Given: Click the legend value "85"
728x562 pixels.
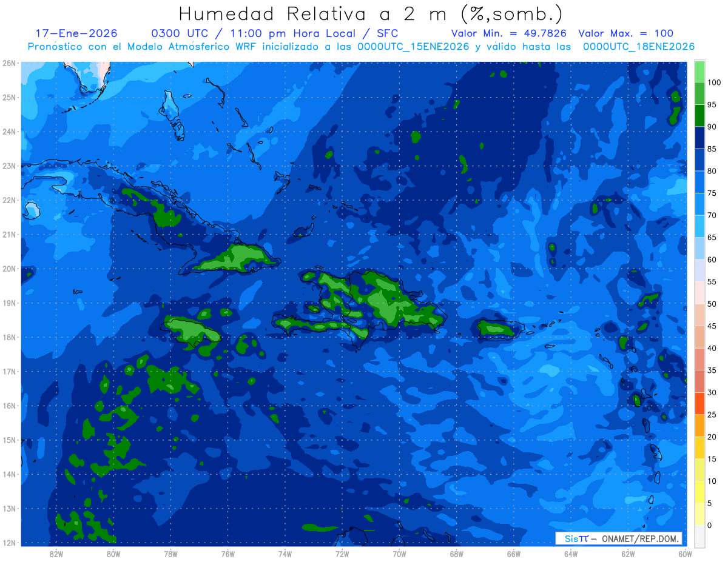Looking at the screenshot, I should 711,149.
